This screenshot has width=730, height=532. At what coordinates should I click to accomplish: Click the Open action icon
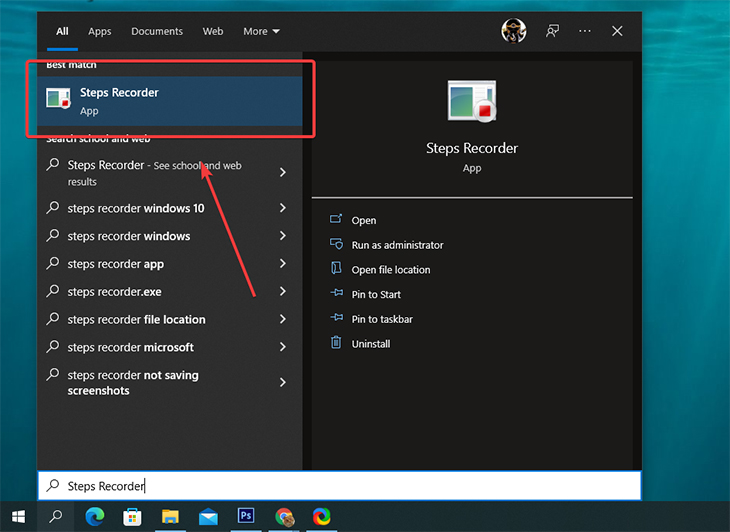click(x=336, y=219)
